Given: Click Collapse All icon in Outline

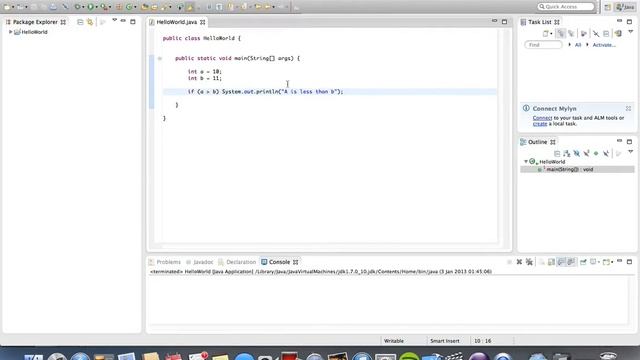Looking at the screenshot, I should point(557,153).
